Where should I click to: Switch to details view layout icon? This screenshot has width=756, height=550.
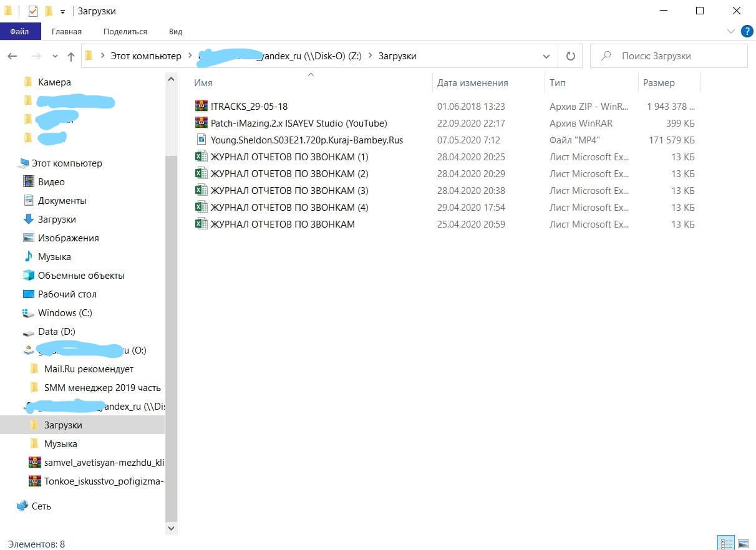click(726, 543)
